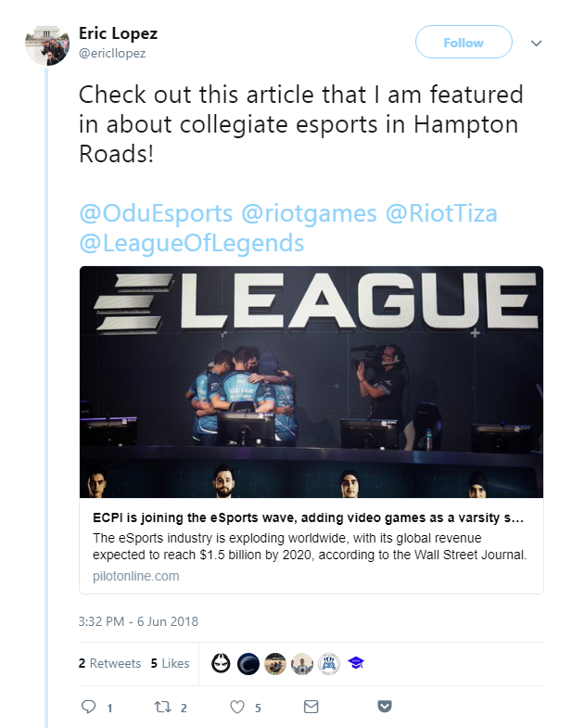This screenshot has width=572, height=728.
Task: Open @RiotTiza mention link
Action: pos(441,213)
